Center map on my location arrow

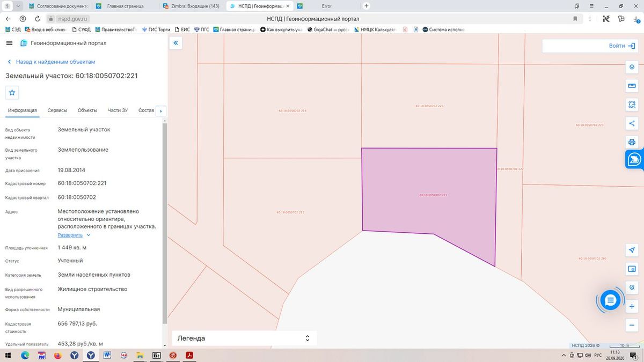point(632,250)
